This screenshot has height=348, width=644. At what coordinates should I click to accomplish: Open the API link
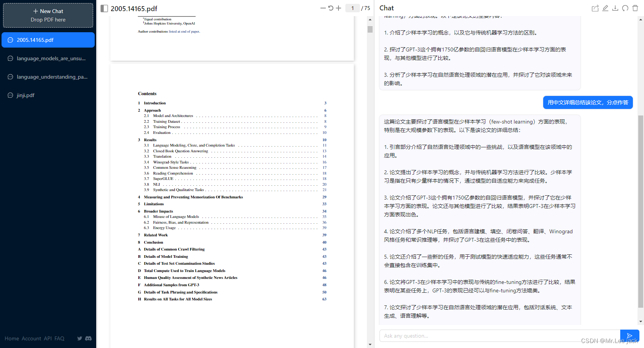48,338
